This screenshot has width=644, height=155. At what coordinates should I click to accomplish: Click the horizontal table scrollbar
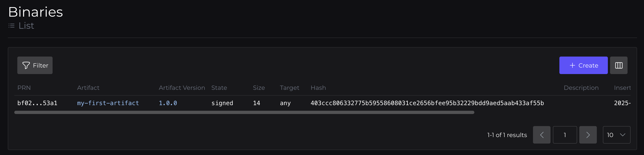coord(244,112)
